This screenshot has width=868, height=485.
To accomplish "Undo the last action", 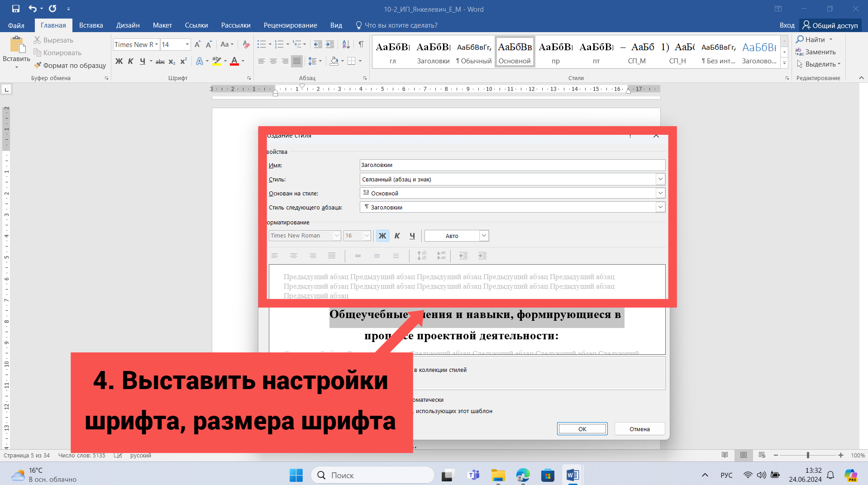I will coord(33,9).
